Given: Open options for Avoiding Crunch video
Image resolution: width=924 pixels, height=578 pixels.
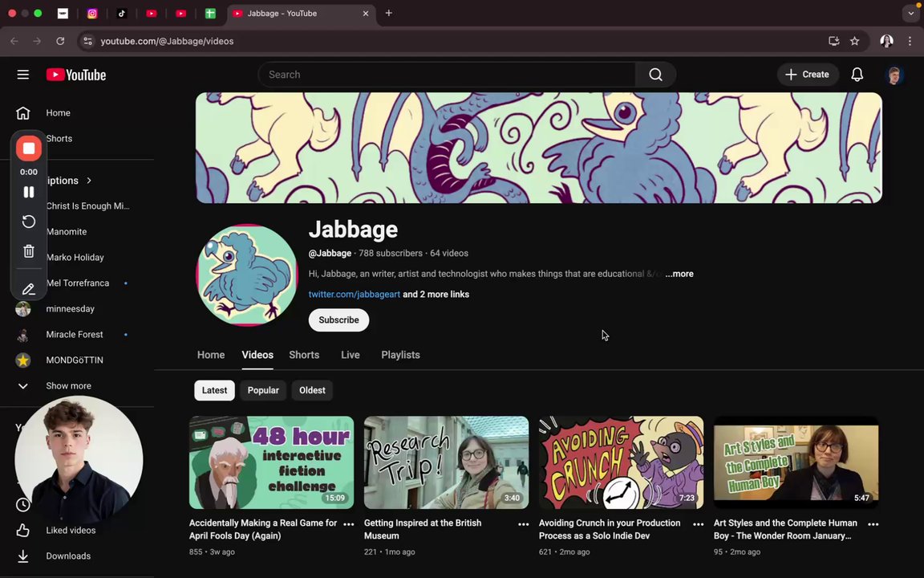Looking at the screenshot, I should [699, 523].
